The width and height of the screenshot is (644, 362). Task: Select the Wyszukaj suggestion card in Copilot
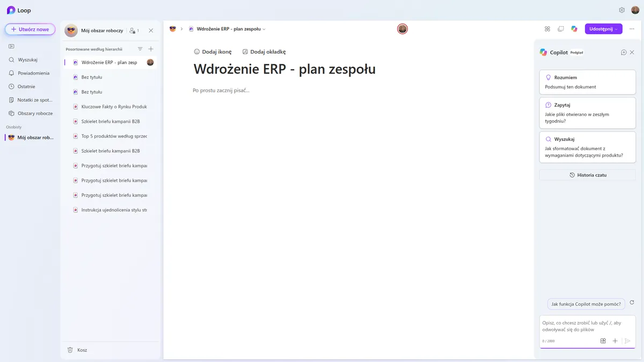[x=588, y=147]
